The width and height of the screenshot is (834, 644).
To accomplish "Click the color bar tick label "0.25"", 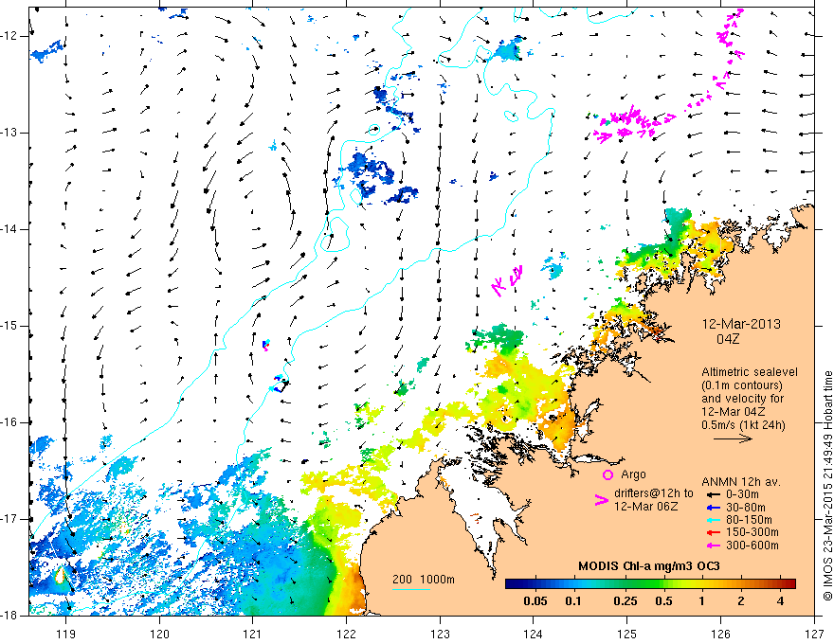I will (x=625, y=601).
